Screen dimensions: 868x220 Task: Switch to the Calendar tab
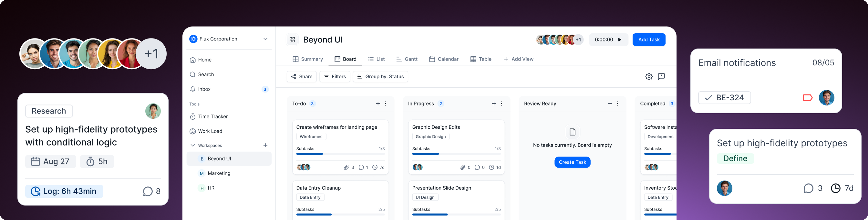point(444,59)
